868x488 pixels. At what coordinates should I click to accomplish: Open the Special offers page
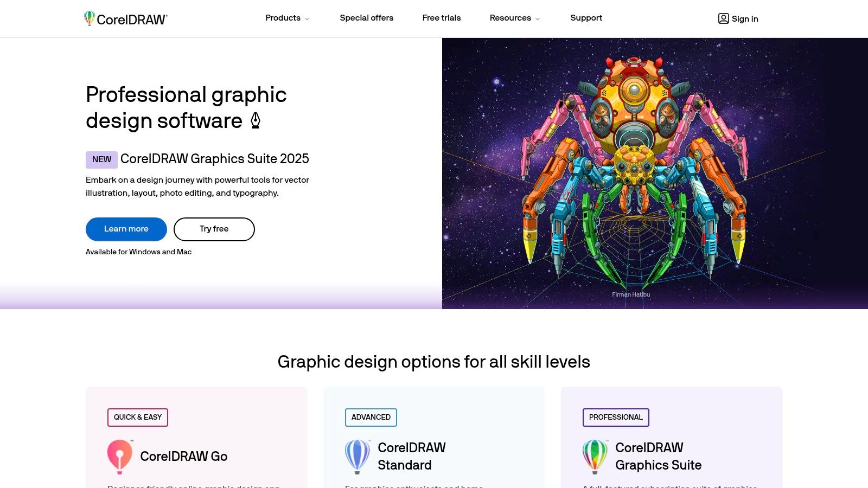(x=366, y=18)
